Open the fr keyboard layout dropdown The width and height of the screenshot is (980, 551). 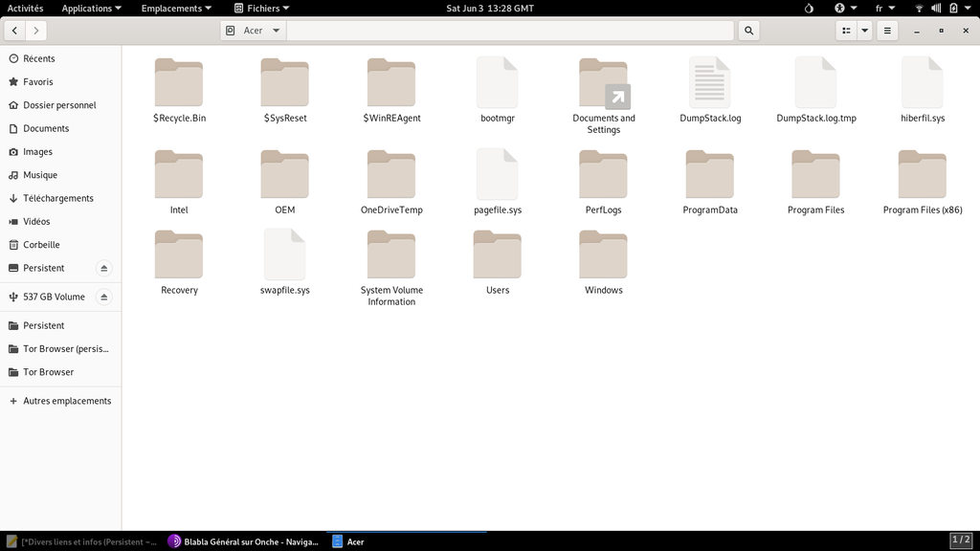point(884,9)
